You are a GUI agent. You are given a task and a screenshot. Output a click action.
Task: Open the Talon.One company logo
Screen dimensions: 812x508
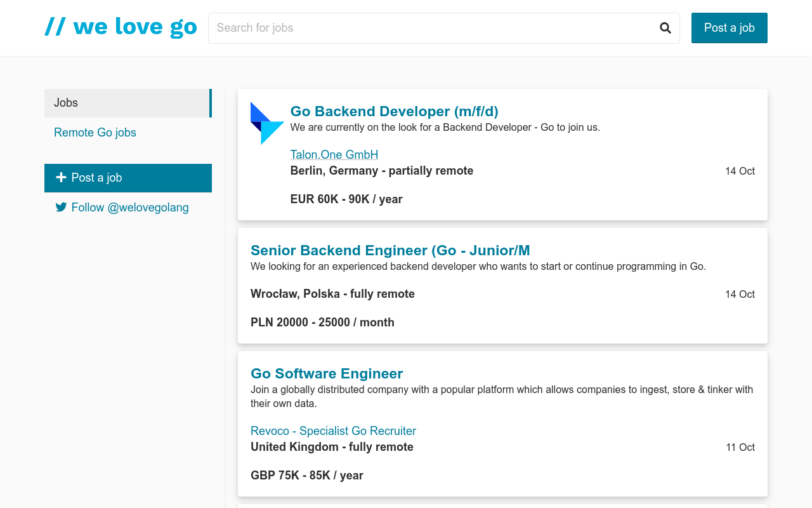click(267, 123)
